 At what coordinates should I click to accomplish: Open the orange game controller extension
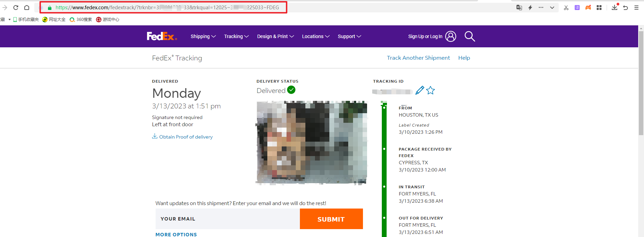[588, 8]
